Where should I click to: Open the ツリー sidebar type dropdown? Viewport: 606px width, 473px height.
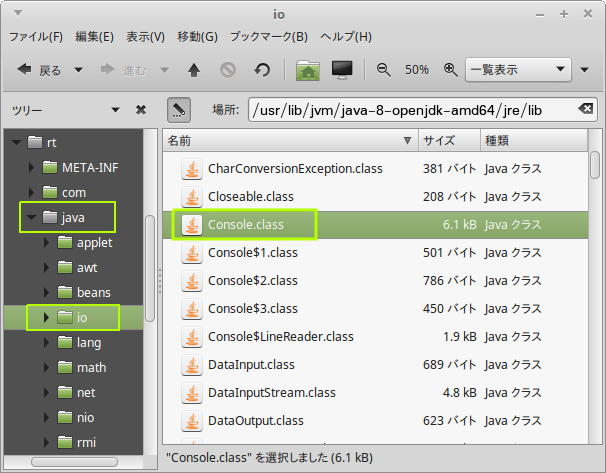click(115, 109)
